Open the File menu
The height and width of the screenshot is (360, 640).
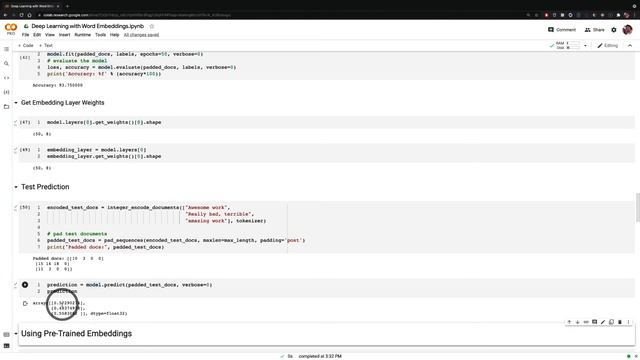point(25,35)
